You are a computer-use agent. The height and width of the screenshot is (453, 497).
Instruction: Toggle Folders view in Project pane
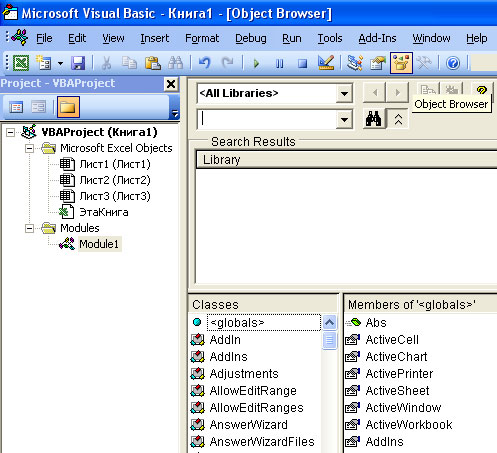(x=68, y=107)
